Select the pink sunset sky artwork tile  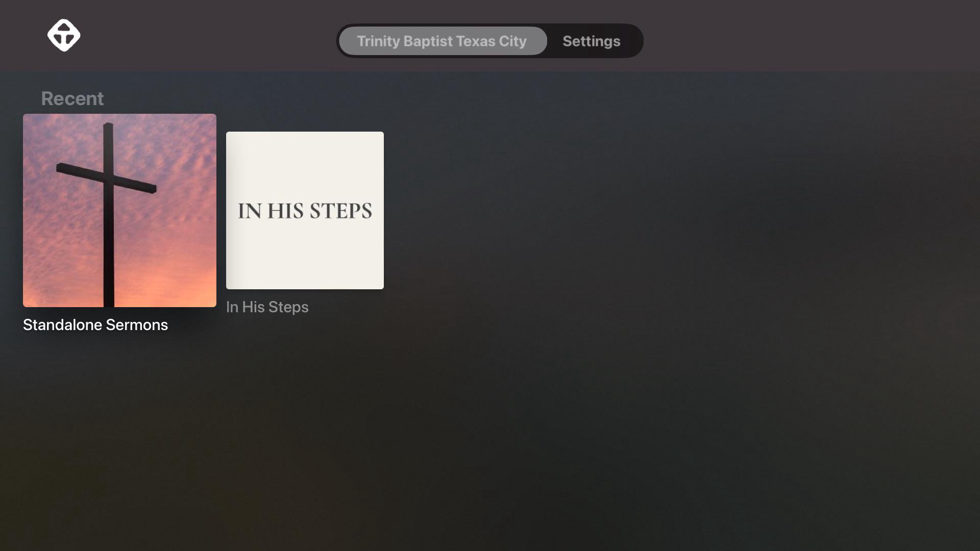click(119, 210)
